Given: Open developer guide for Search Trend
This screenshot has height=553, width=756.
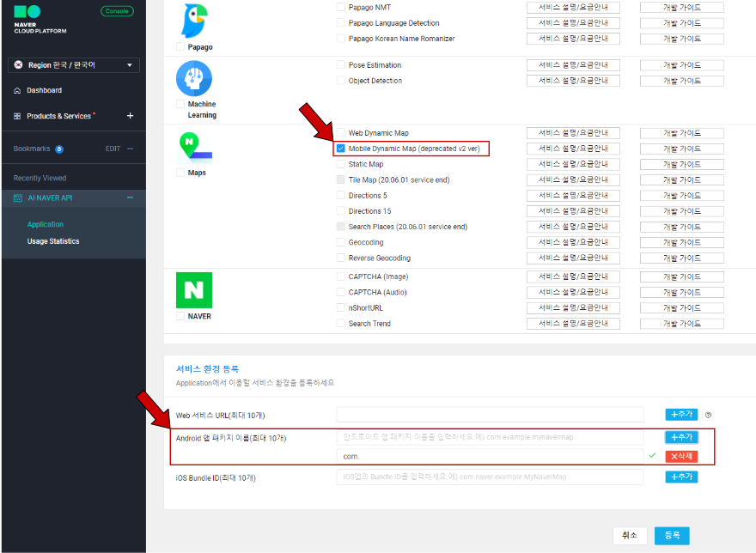Looking at the screenshot, I should 682,324.
